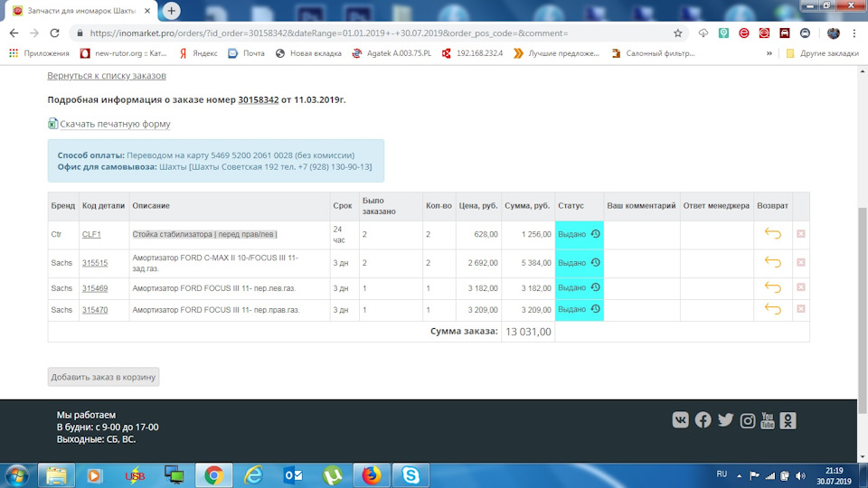Open new-rutor.org bookmark
Viewport: 868px width, 488px height.
tap(124, 53)
